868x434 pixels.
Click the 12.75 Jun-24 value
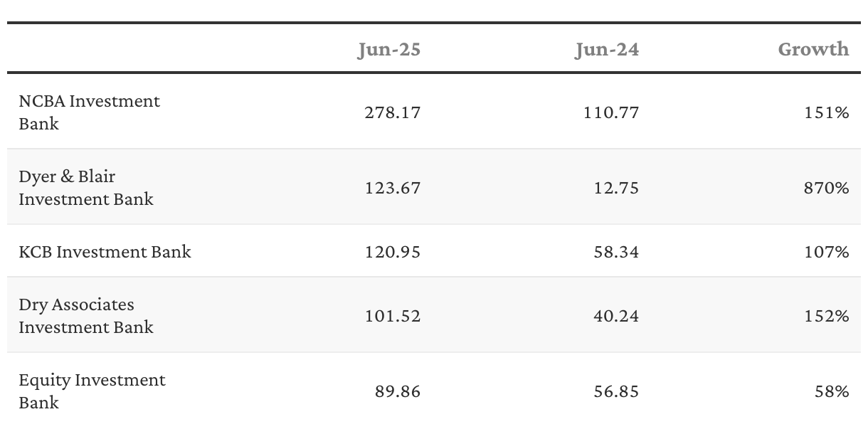coord(615,188)
